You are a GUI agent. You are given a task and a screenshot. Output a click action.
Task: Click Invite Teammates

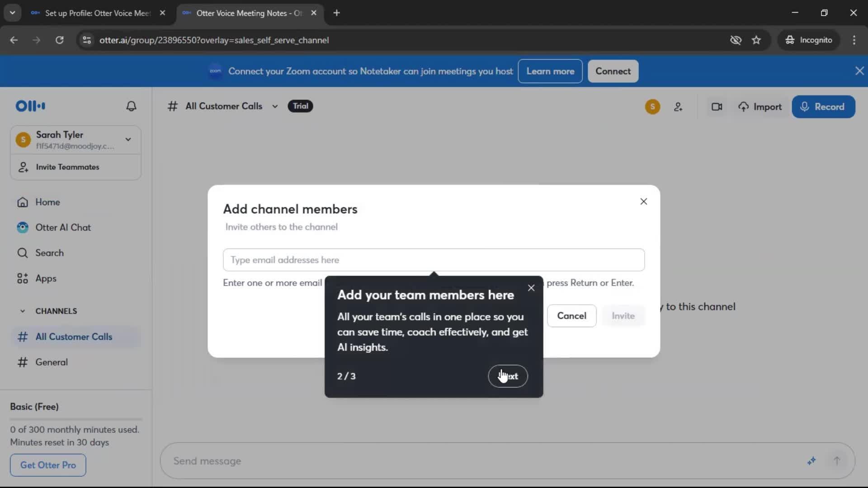tap(75, 167)
